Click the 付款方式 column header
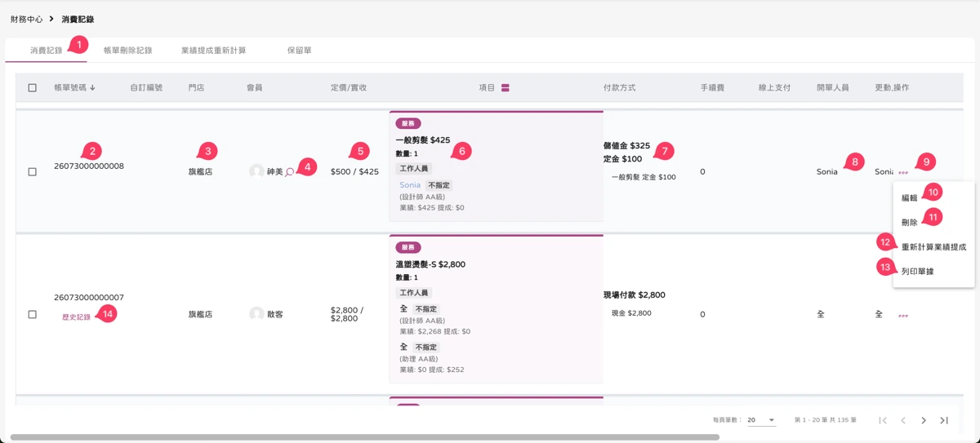980x443 pixels. pyautogui.click(x=620, y=87)
